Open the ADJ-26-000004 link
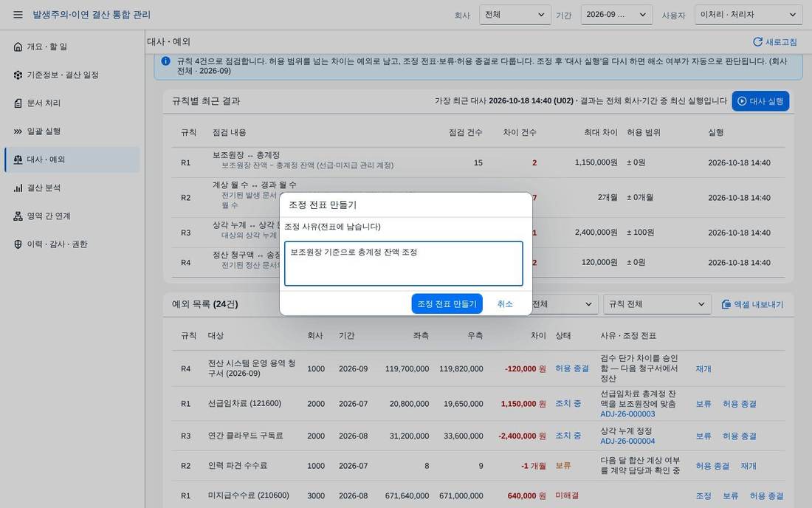The image size is (812, 508). pyautogui.click(x=627, y=442)
